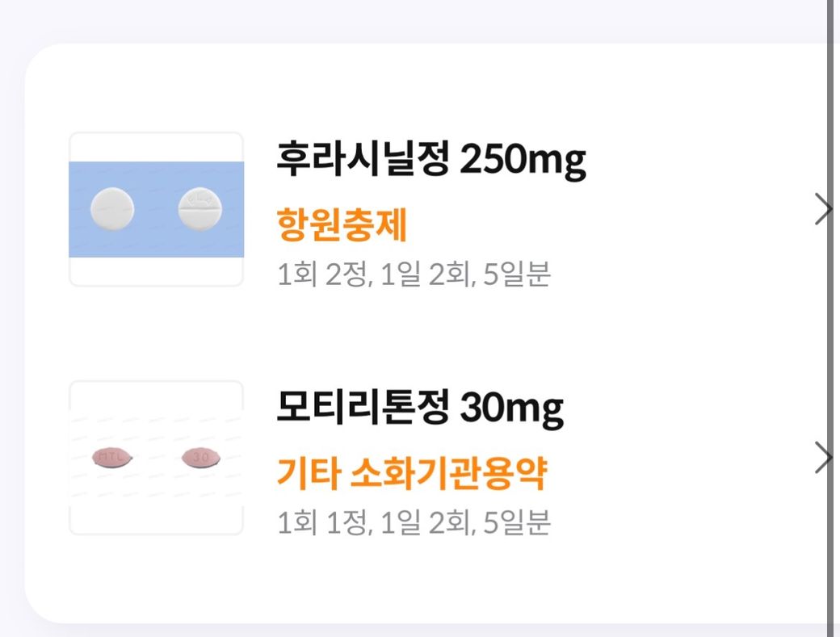Expand the 모티리톤정 30mg details chevron
840x637 pixels.
[x=821, y=458]
